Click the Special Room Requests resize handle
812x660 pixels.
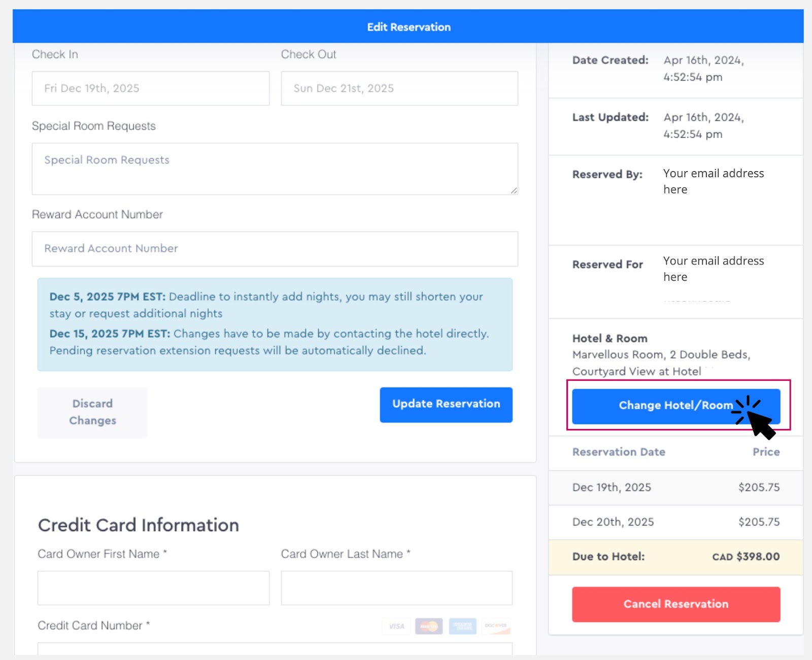(514, 190)
